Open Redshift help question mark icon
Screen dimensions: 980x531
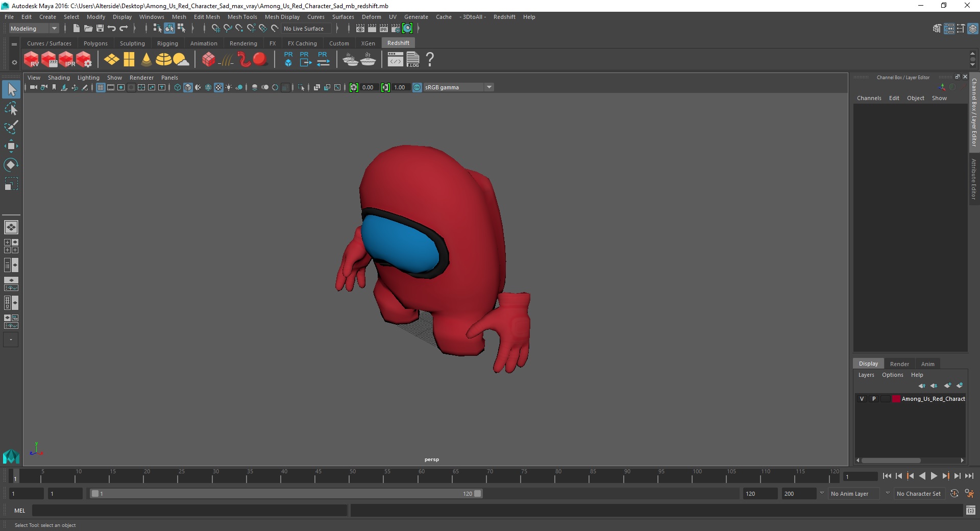pyautogui.click(x=430, y=60)
